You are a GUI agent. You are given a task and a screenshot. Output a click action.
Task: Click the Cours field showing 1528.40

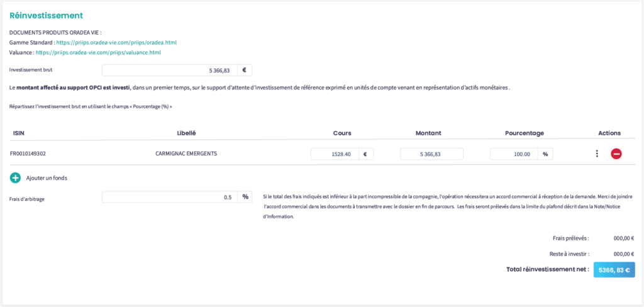(x=335, y=153)
